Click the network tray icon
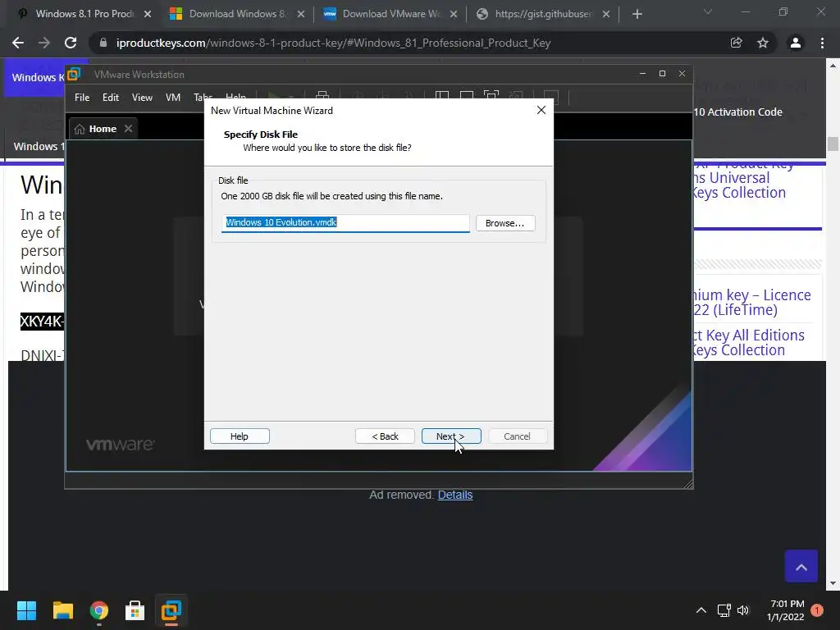The image size is (840, 630). pos(724,610)
